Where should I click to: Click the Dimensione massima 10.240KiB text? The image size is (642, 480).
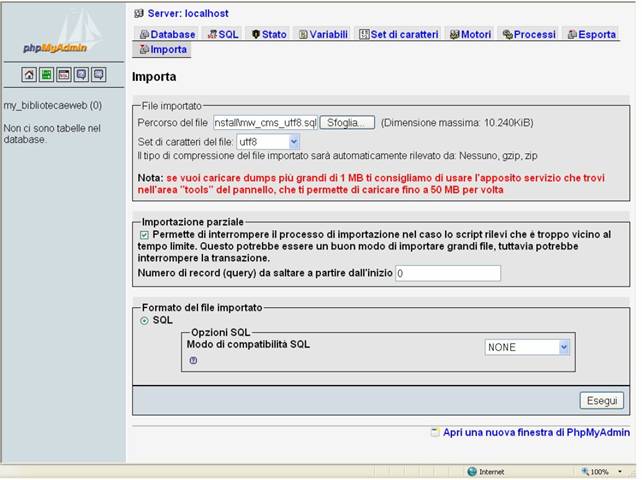457,123
